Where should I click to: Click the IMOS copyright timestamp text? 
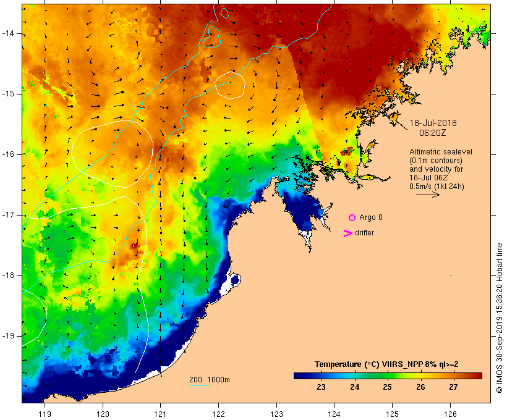pos(499,318)
